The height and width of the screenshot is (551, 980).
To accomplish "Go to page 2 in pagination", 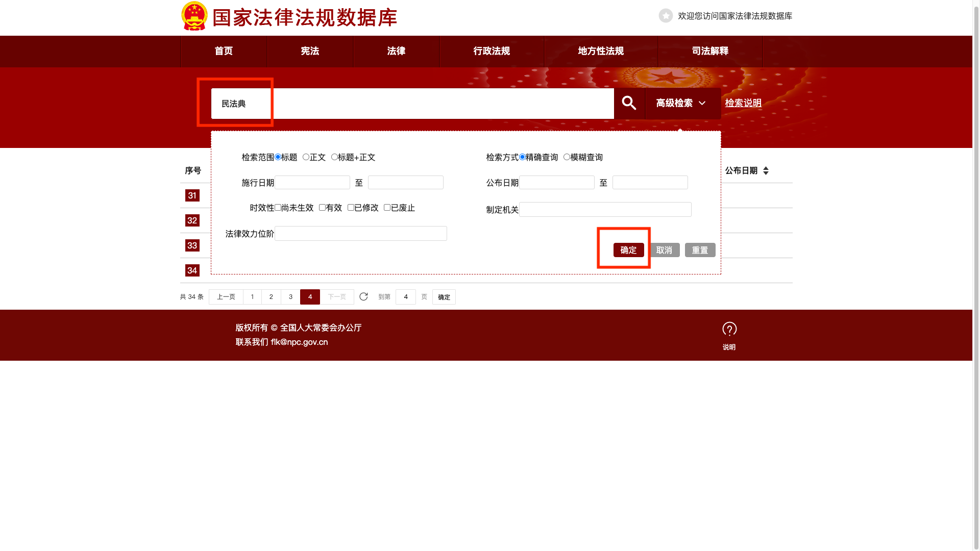I will click(x=271, y=297).
